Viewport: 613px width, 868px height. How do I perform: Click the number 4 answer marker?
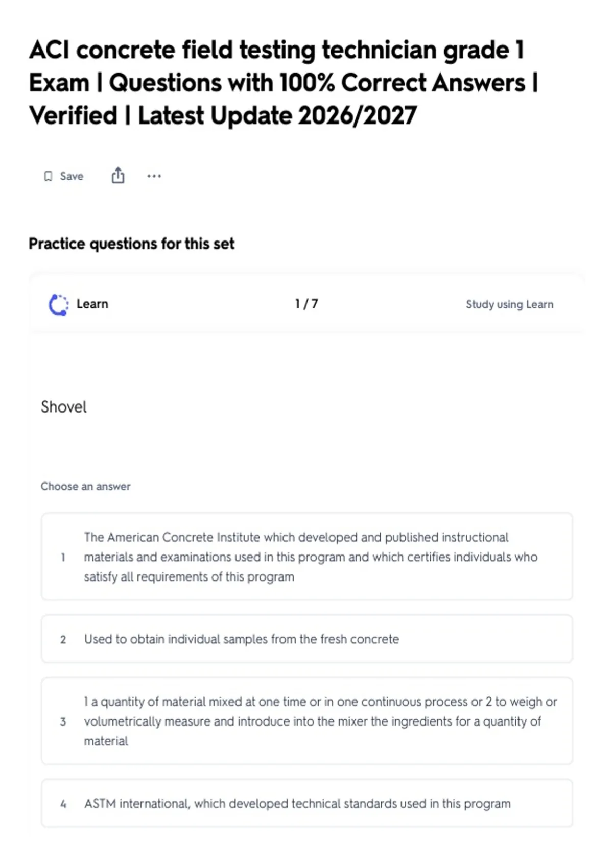click(x=63, y=804)
